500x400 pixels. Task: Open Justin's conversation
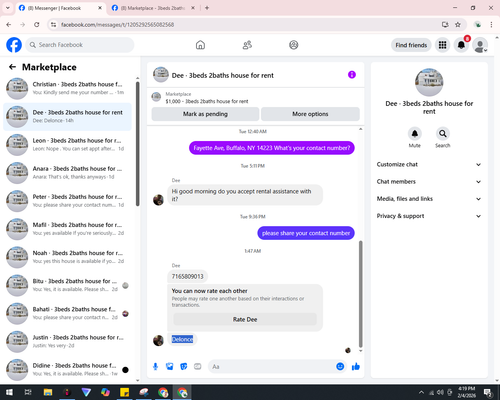(67, 341)
